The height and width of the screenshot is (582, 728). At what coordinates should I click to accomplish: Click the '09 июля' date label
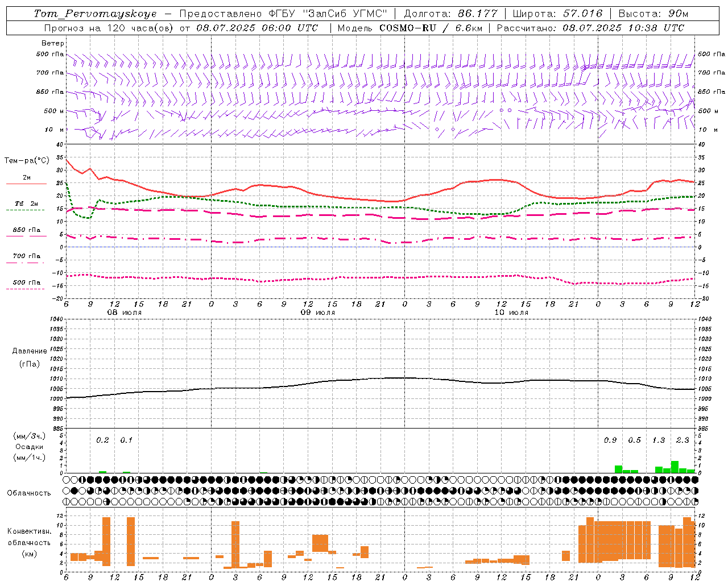coord(318,313)
